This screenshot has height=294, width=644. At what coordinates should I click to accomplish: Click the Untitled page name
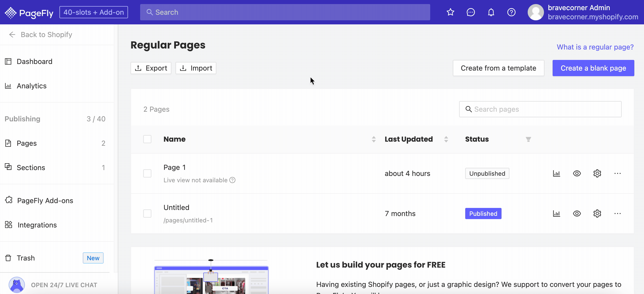click(x=176, y=207)
